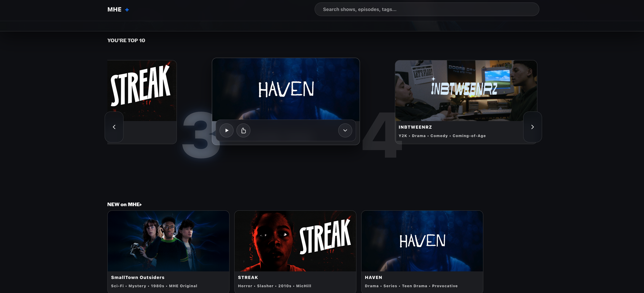Play the HAVEN show

tap(226, 130)
